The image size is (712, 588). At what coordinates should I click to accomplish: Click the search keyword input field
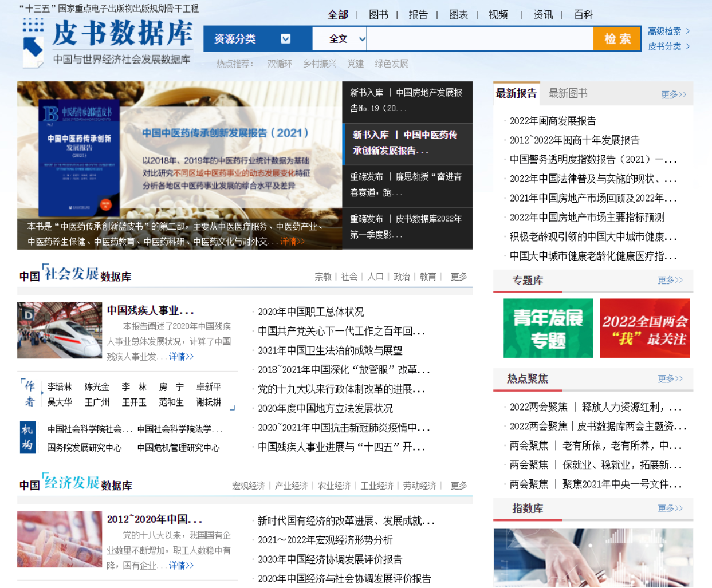[x=479, y=39]
